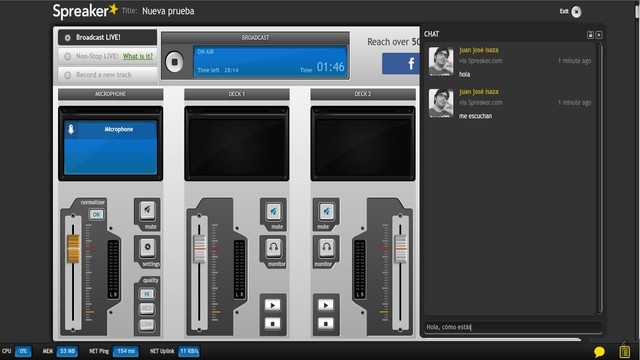Select Record a new track mode

point(107,75)
